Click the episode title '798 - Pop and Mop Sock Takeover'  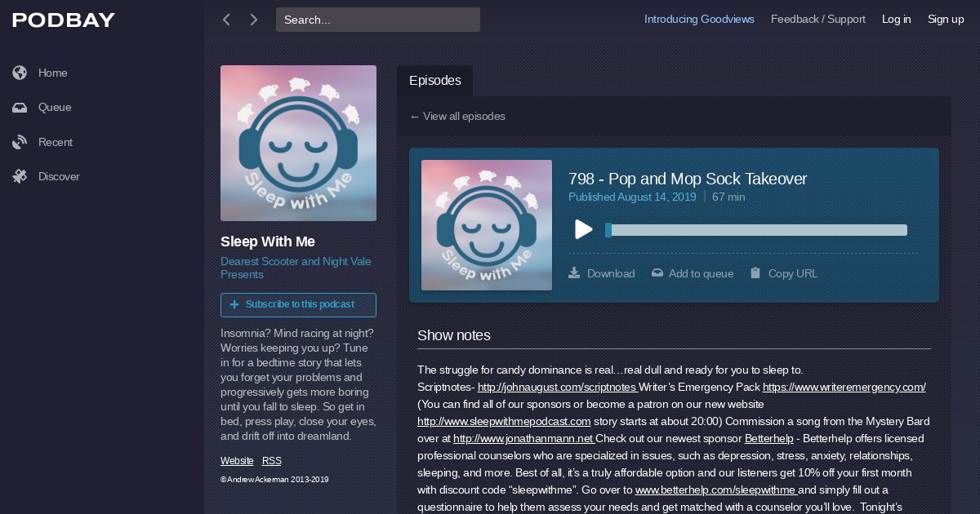(688, 179)
